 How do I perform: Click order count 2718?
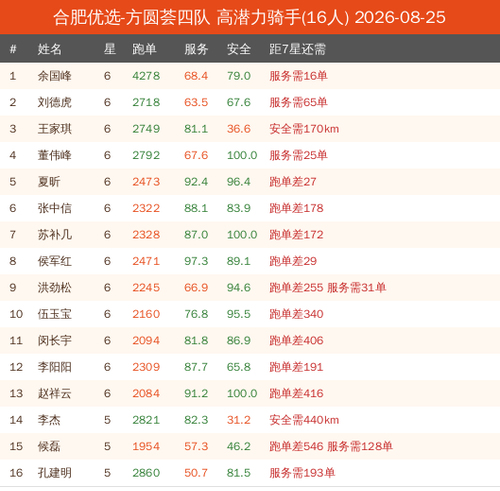click(146, 102)
